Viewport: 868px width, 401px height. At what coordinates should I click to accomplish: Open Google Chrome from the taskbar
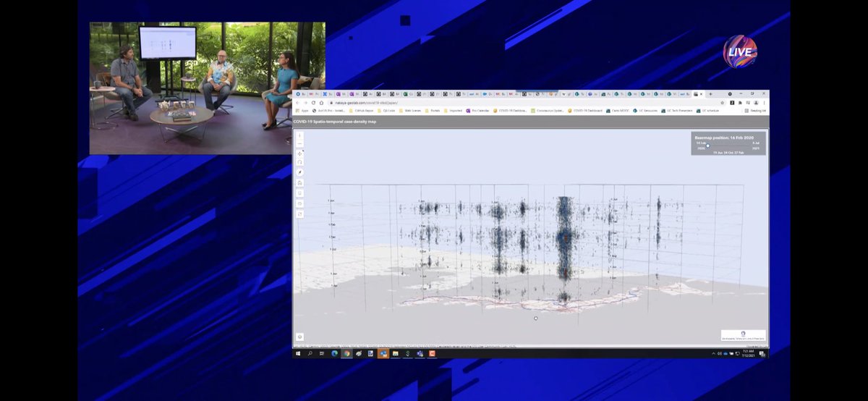pos(346,354)
